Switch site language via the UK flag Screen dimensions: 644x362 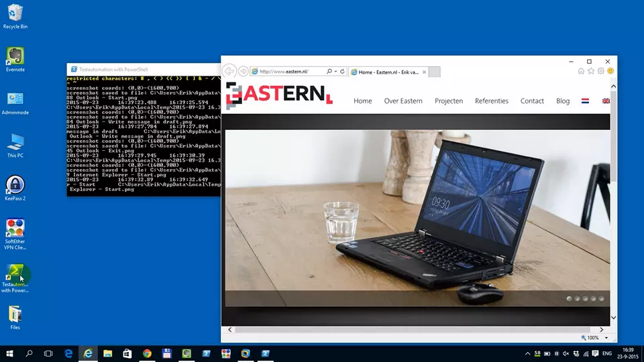pyautogui.click(x=606, y=101)
